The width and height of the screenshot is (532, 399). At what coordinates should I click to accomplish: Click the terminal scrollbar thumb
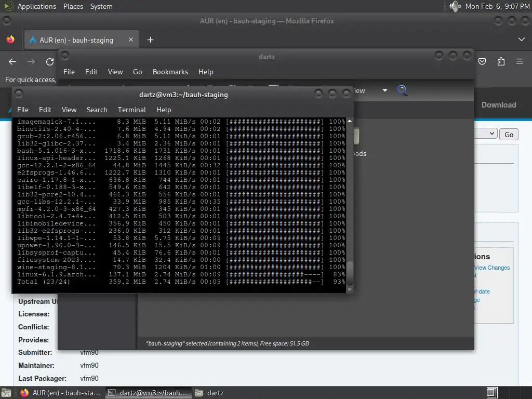point(350,273)
